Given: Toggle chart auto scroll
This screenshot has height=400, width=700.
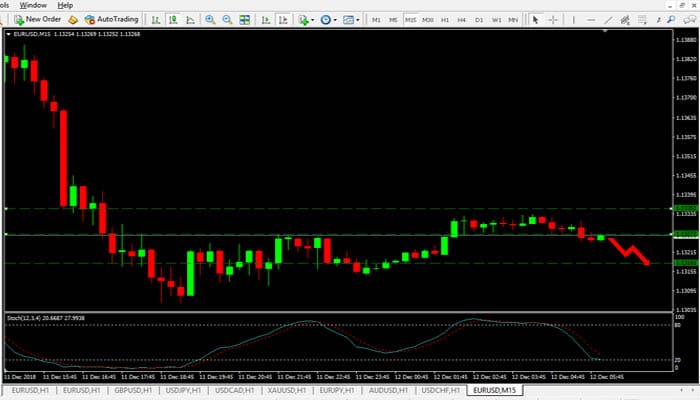Looking at the screenshot, I should [x=267, y=19].
